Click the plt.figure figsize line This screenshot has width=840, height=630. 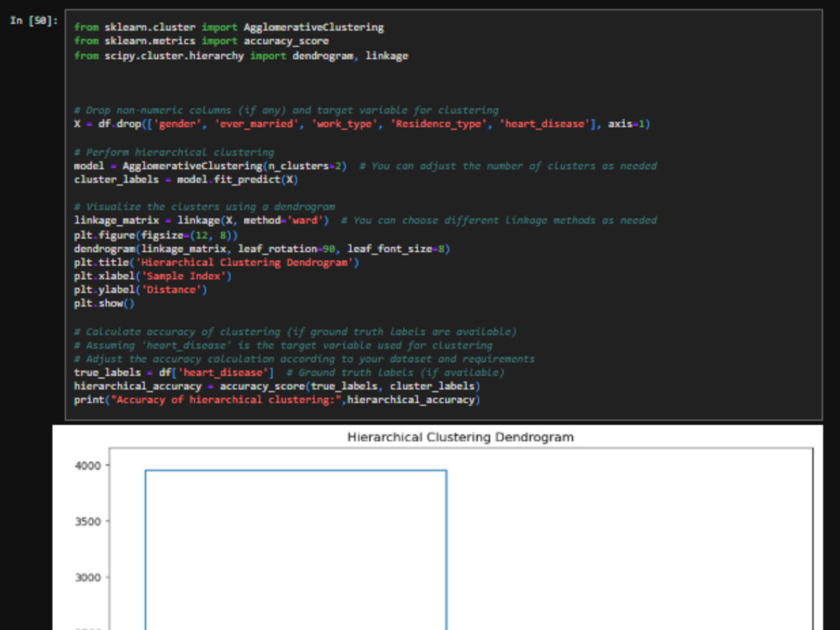coord(156,235)
